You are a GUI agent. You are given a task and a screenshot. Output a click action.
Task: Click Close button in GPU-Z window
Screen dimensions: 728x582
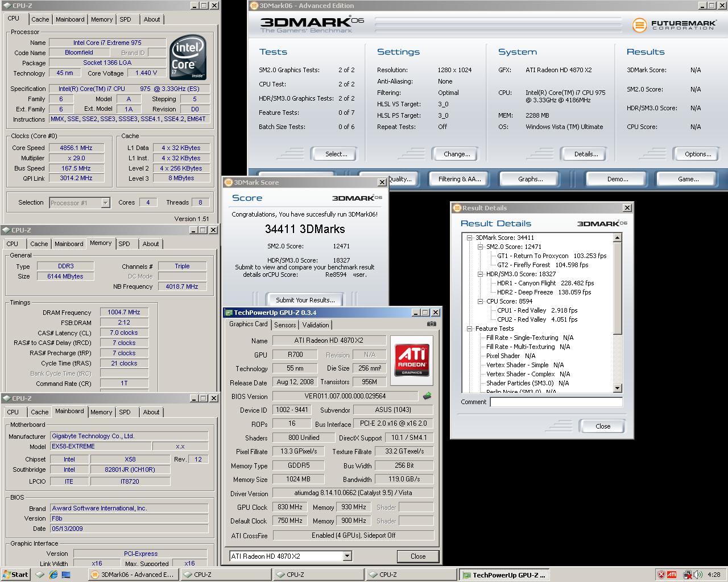(418, 556)
